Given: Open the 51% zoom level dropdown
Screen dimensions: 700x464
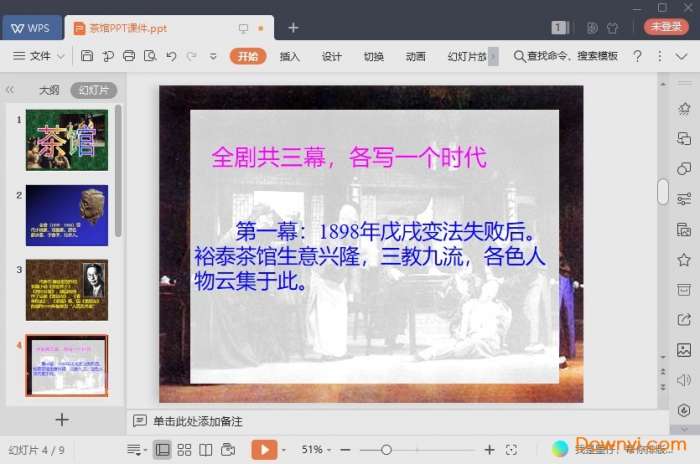Looking at the screenshot, I should click(316, 449).
